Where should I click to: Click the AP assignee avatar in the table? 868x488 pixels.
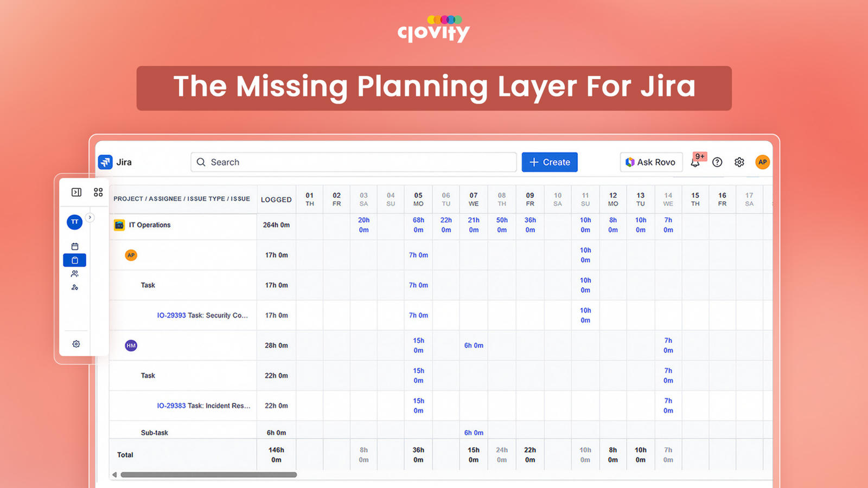coord(131,255)
